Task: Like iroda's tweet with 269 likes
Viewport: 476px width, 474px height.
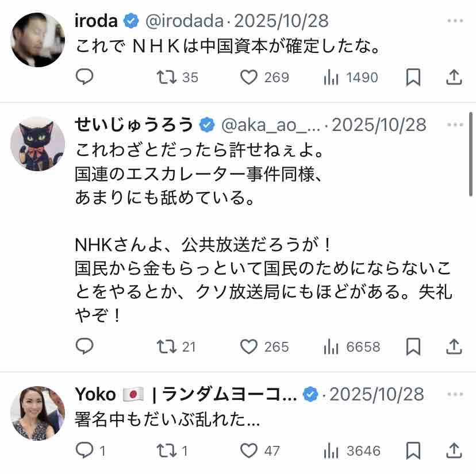Action: 264,77
